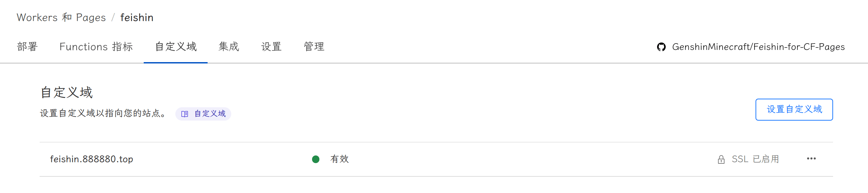The height and width of the screenshot is (193, 868).
Task: Open the Functions 指标 tab
Action: (96, 47)
